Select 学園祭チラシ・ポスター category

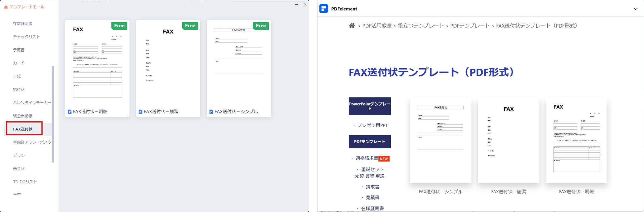click(x=32, y=142)
